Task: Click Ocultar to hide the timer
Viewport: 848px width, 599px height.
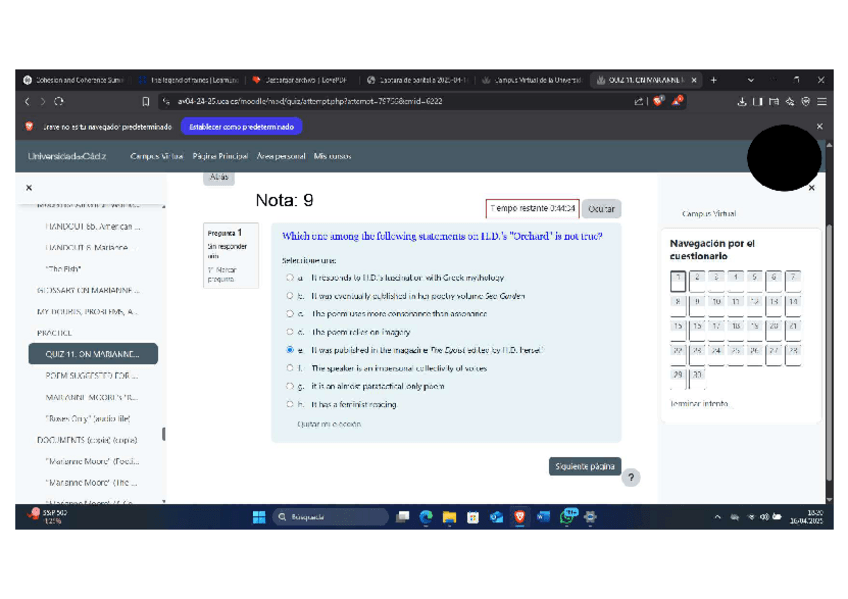Action: coord(601,209)
